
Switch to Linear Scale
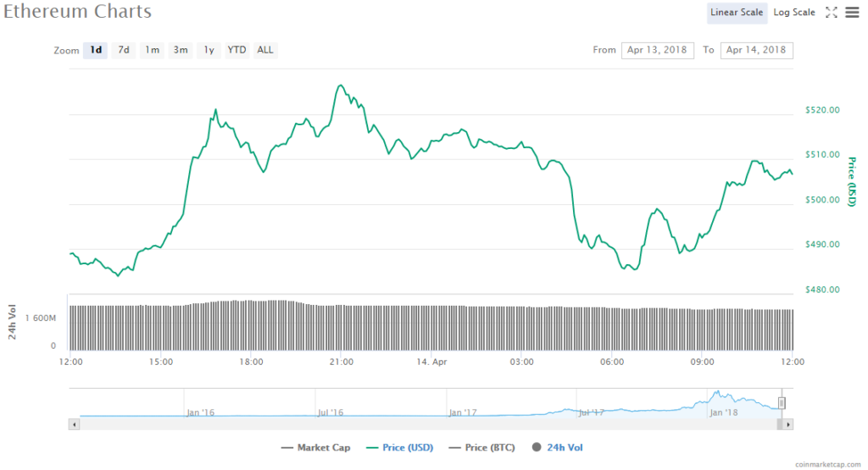(x=737, y=13)
